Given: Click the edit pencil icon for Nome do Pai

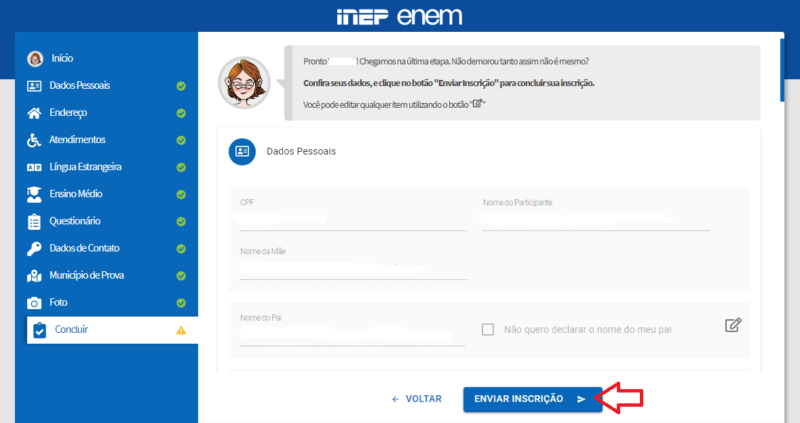Looking at the screenshot, I should (x=733, y=325).
